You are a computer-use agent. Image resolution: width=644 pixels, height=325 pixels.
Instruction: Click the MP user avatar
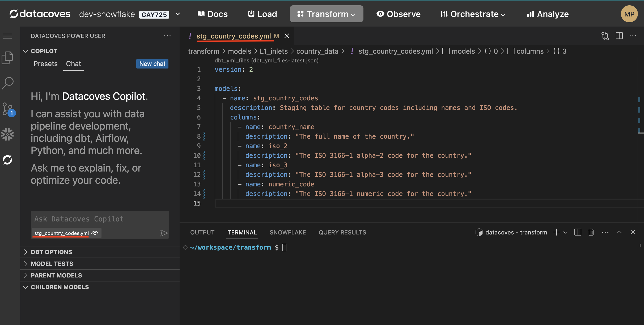coord(629,14)
